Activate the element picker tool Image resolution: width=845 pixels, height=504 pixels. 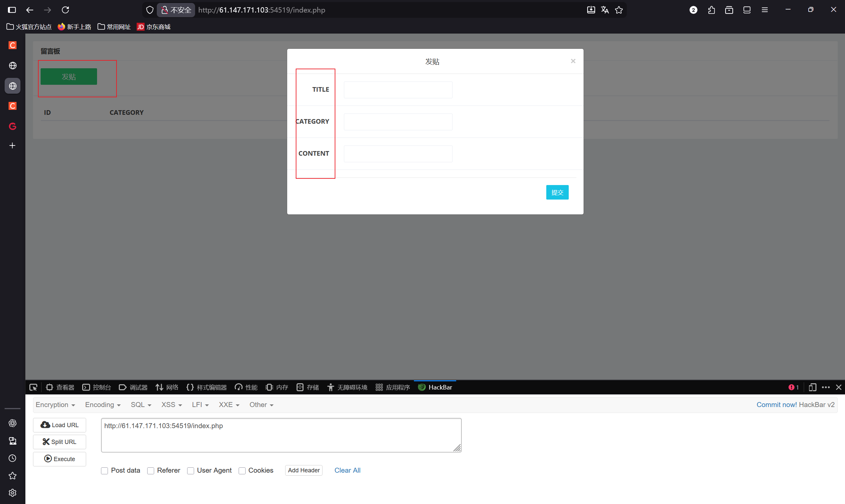33,387
